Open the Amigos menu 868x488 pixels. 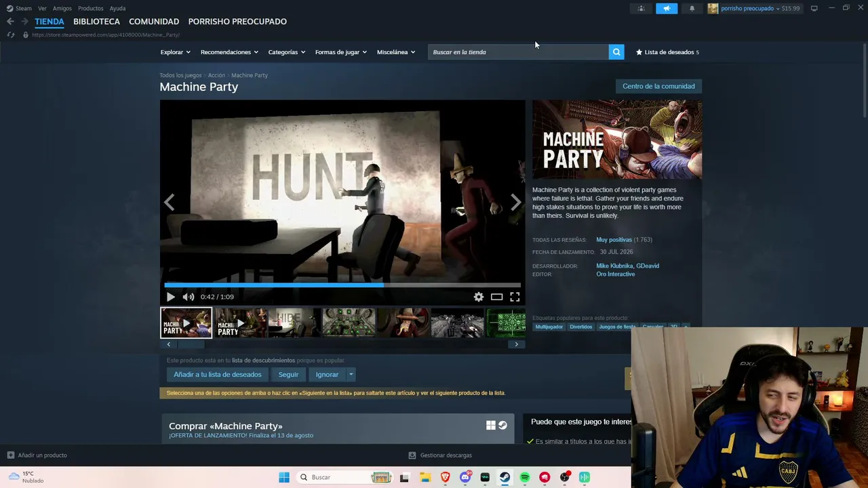tap(62, 8)
